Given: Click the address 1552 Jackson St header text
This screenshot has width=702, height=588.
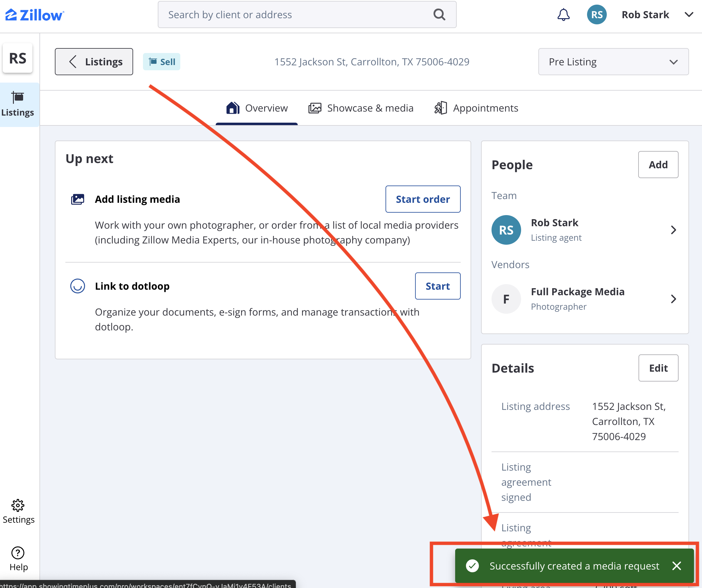Looking at the screenshot, I should [371, 62].
